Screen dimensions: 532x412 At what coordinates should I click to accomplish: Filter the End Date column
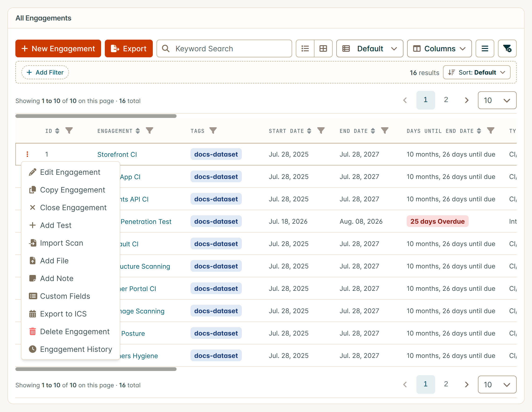click(x=385, y=131)
